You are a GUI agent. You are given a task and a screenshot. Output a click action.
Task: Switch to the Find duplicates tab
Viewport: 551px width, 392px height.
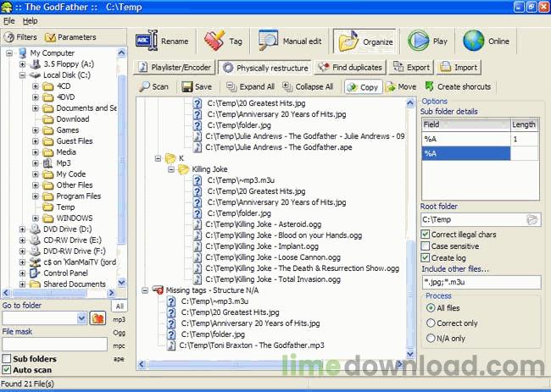point(351,67)
